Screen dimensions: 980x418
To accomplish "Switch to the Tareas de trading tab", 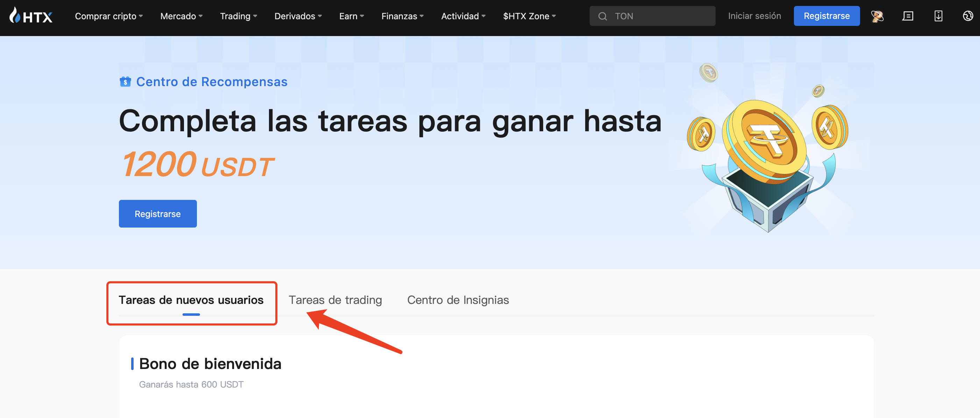I will [x=335, y=300].
